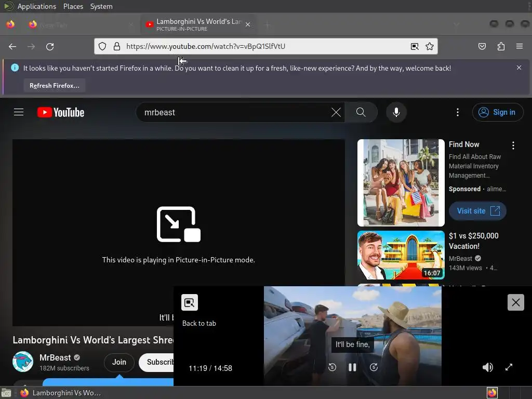Skip forward five seconds in the PiP player
Image resolution: width=532 pixels, height=399 pixels.
point(374,367)
